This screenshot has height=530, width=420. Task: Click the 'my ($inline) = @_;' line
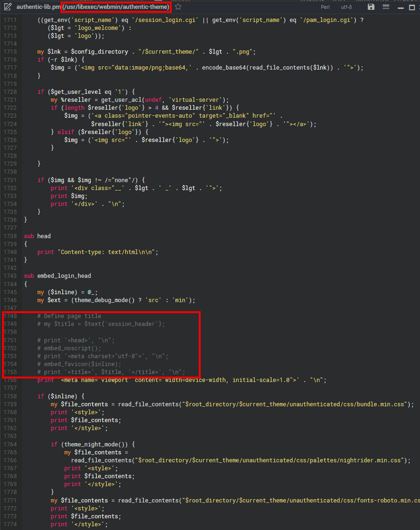click(67, 292)
